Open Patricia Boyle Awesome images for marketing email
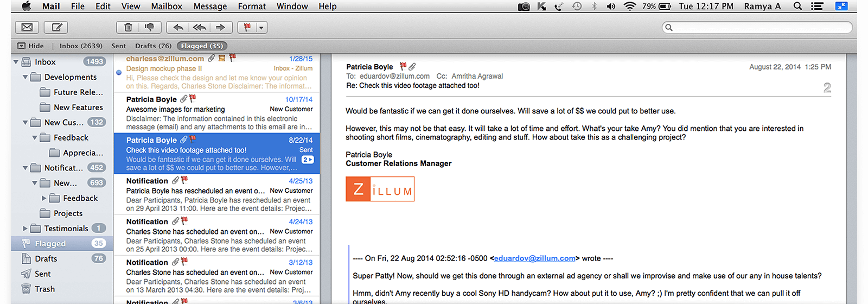 217,113
